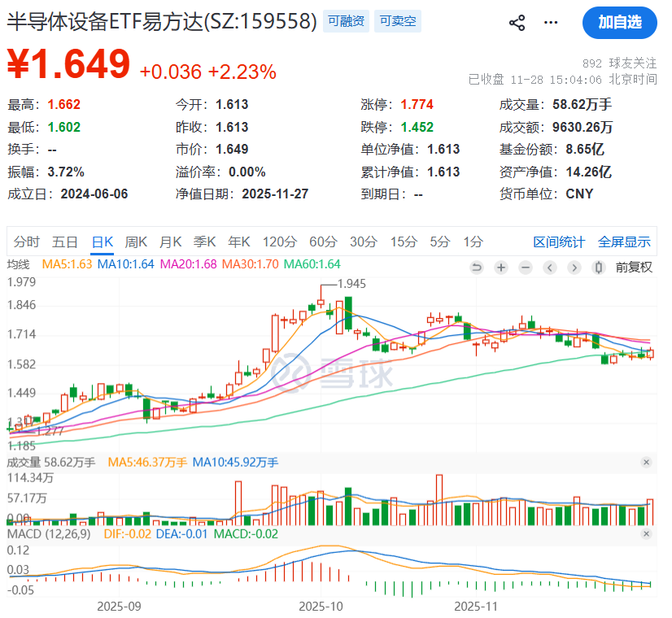Open the three-dot more options menu

pyautogui.click(x=550, y=23)
